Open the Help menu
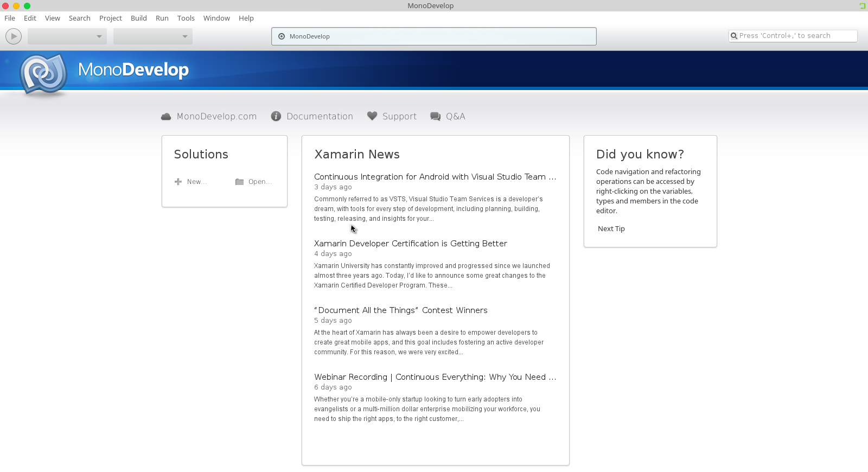The image size is (868, 472). tap(246, 18)
